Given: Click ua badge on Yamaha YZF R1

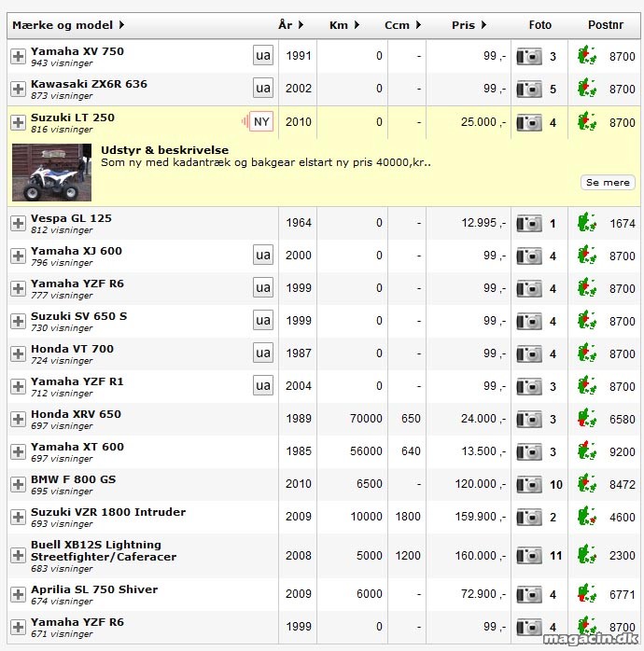Looking at the screenshot, I should [x=263, y=386].
